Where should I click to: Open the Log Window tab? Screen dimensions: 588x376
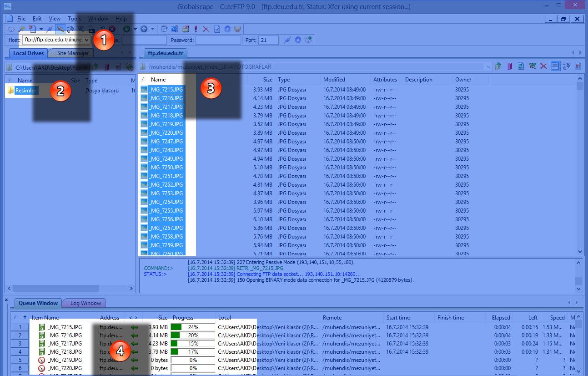[x=85, y=303]
